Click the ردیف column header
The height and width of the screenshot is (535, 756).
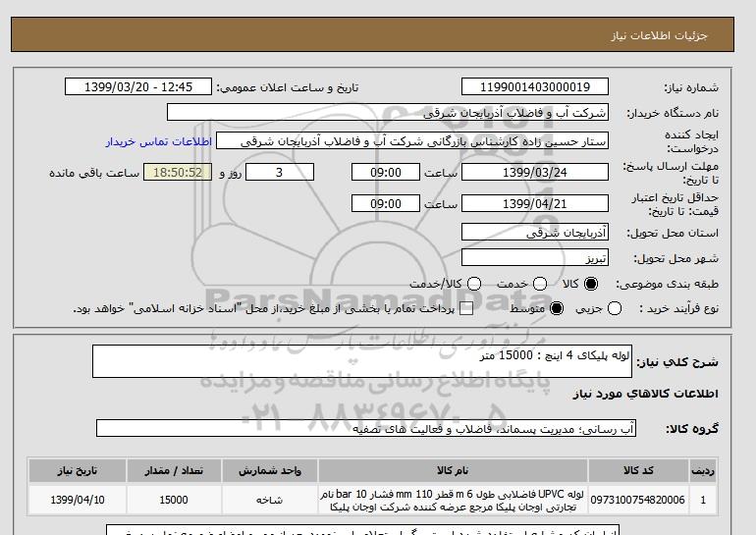(x=703, y=470)
